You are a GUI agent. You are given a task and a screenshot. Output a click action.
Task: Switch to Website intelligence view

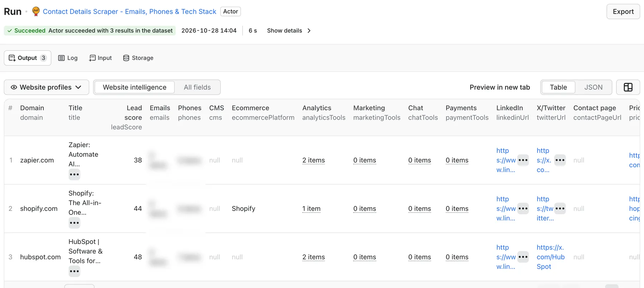(x=135, y=87)
